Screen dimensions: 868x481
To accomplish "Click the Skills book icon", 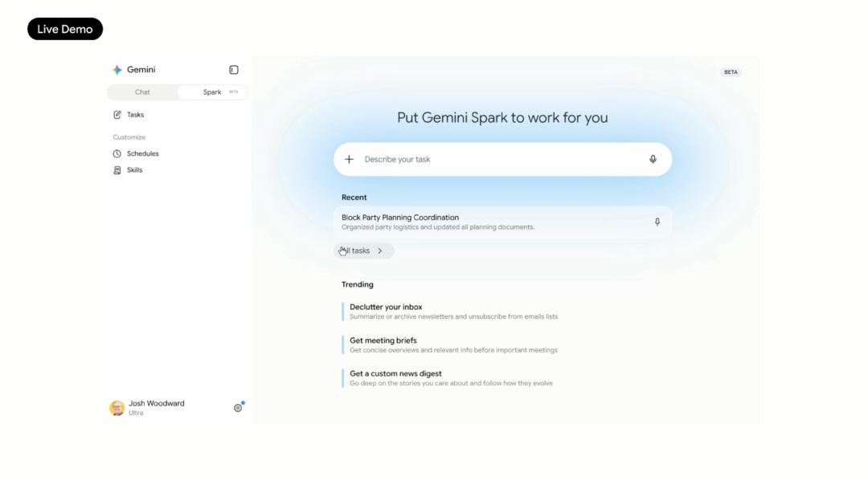I will tap(117, 170).
